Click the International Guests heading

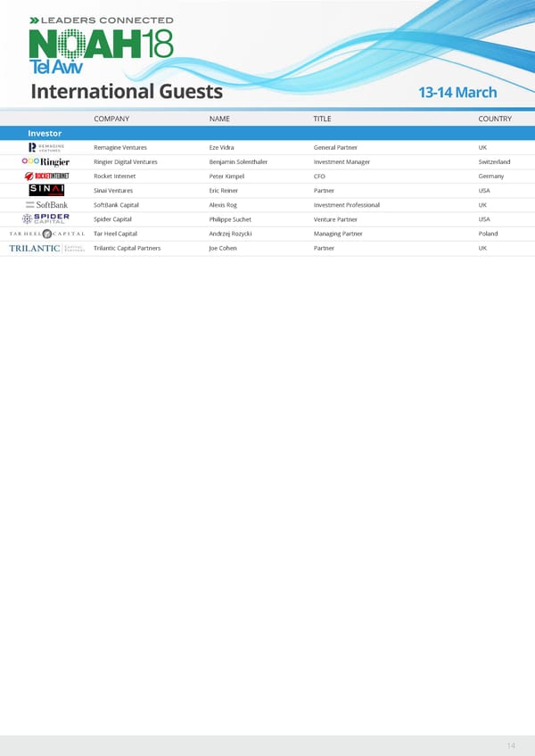pos(127,92)
